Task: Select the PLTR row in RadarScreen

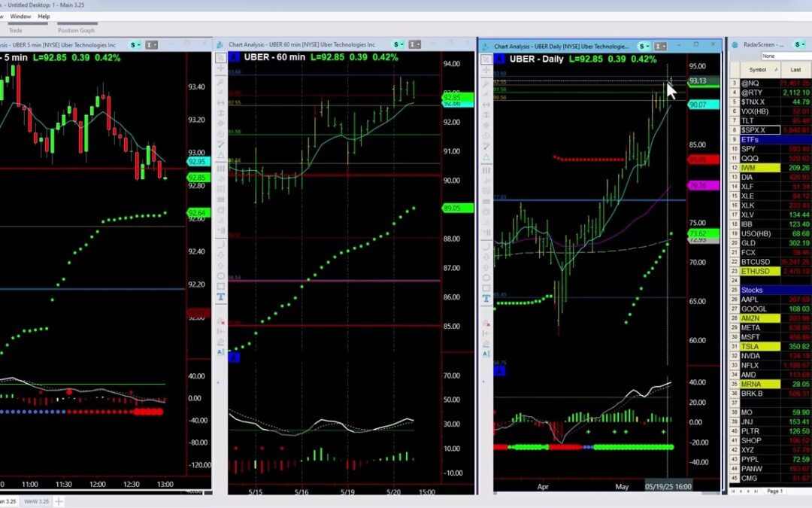Action: [771, 430]
